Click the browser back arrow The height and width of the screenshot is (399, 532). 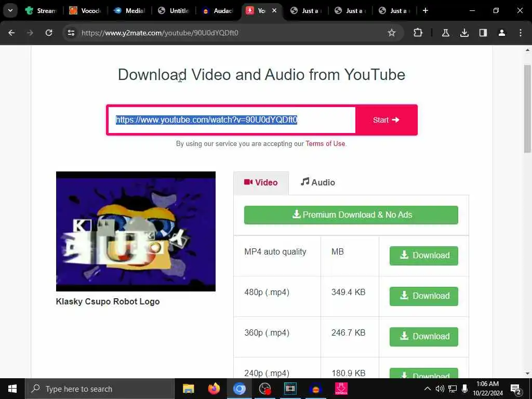(11, 33)
